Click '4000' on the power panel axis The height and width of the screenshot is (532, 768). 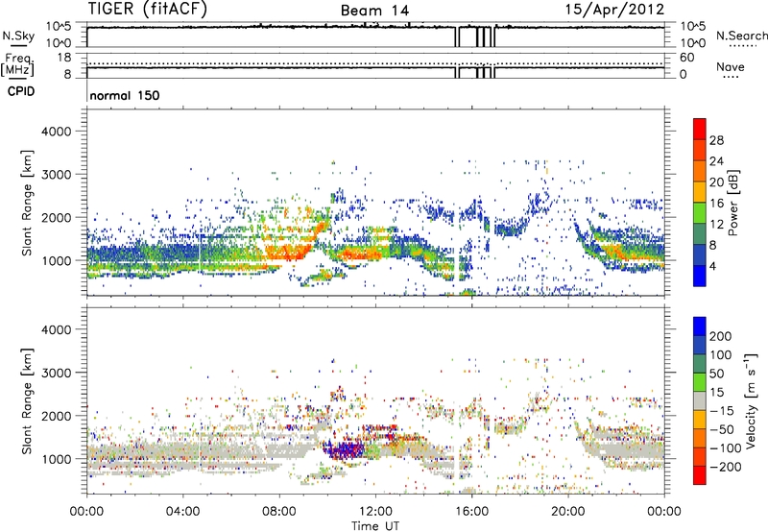click(x=57, y=132)
